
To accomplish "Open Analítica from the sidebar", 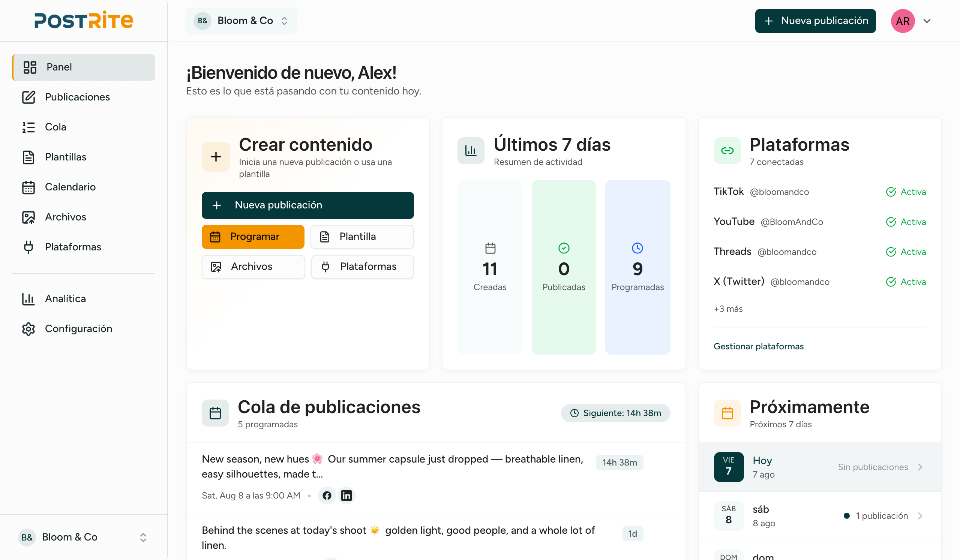I will 83,299.
